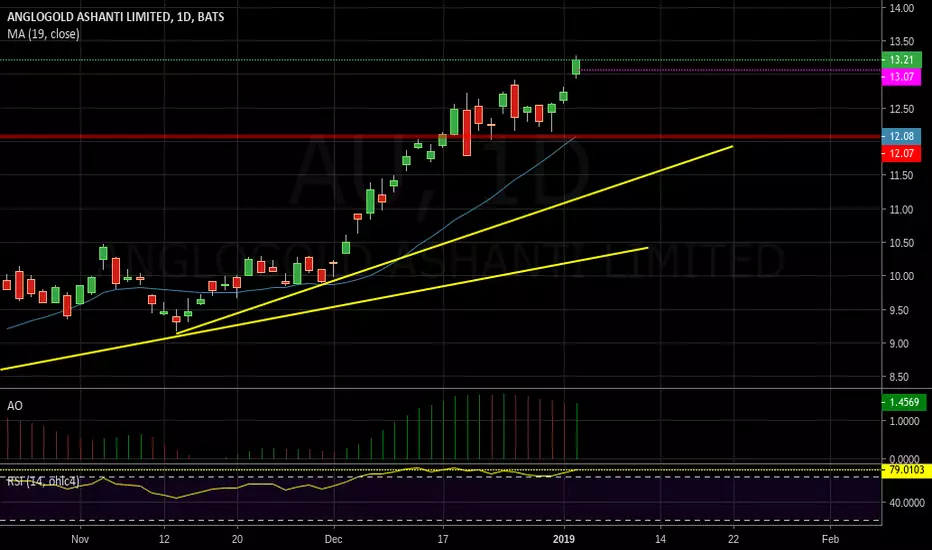The height and width of the screenshot is (550, 932).
Task: Click the 12 date label on time axis
Action: [x=164, y=539]
